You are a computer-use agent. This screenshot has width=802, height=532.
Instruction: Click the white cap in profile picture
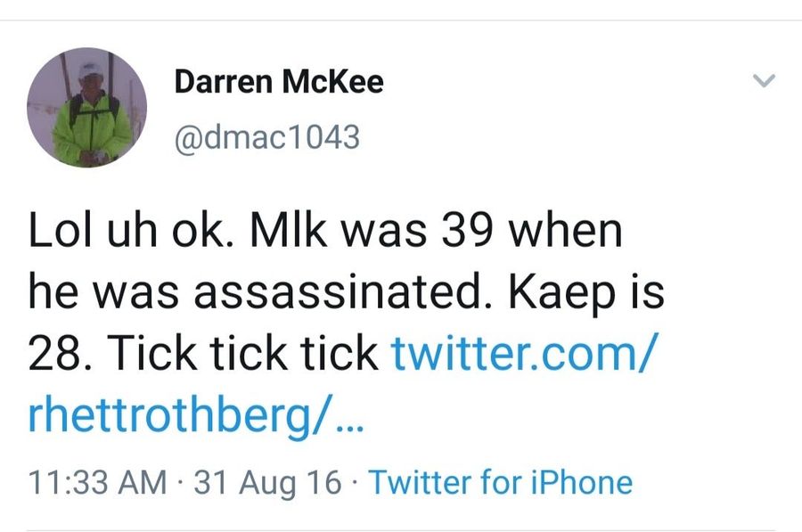point(90,69)
